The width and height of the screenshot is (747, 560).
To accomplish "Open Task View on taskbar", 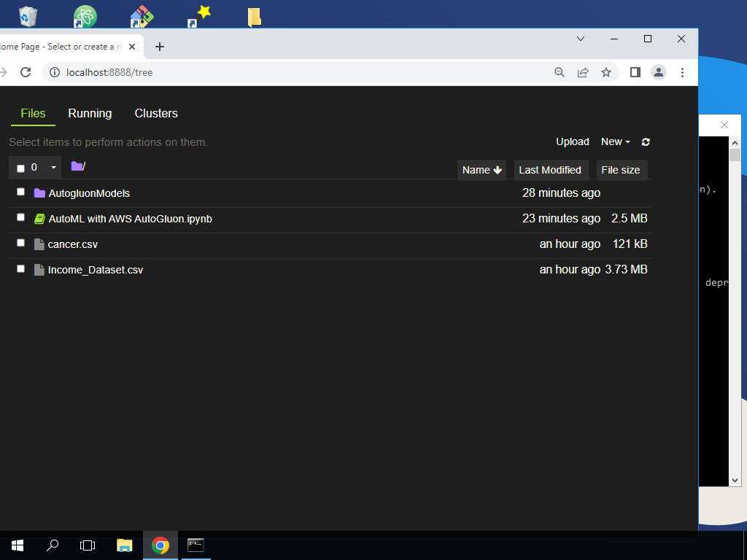I will pos(88,545).
